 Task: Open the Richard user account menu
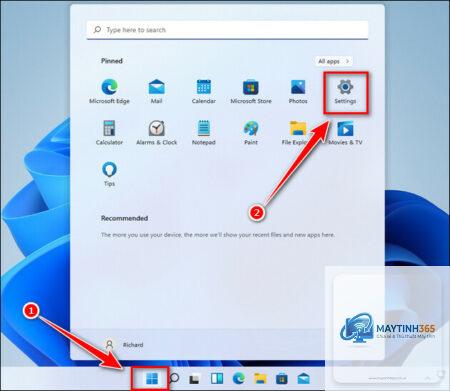[124, 344]
